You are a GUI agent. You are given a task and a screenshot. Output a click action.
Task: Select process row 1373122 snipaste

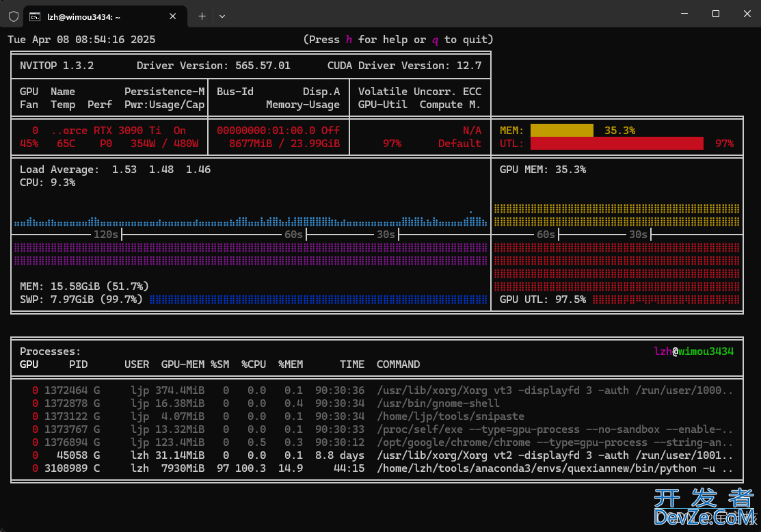377,416
